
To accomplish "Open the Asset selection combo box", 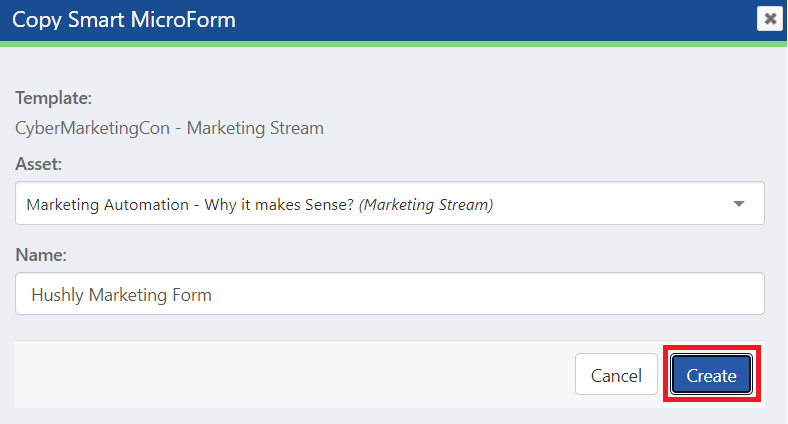I will [390, 204].
